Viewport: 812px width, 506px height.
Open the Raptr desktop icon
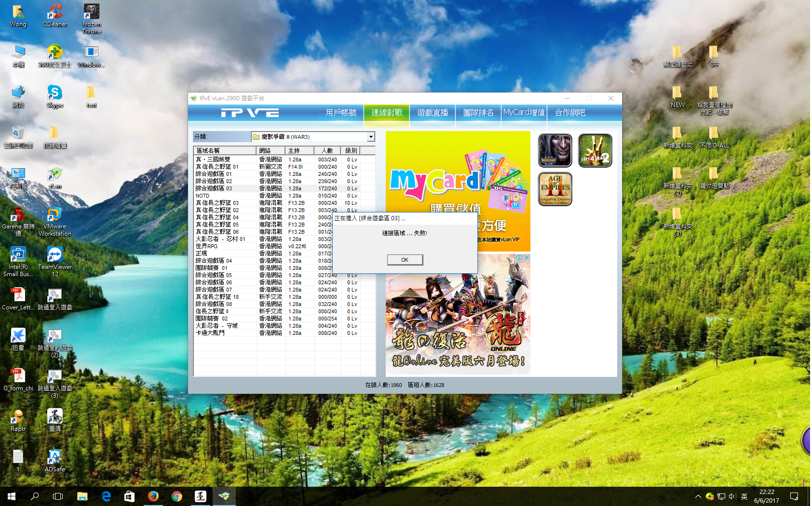tap(18, 420)
